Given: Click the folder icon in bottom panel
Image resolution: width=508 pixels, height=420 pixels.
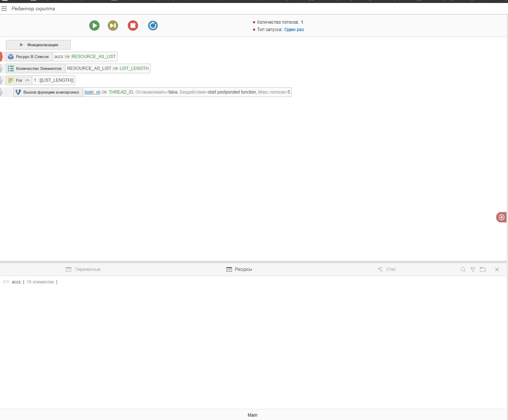Looking at the screenshot, I should click(x=483, y=270).
